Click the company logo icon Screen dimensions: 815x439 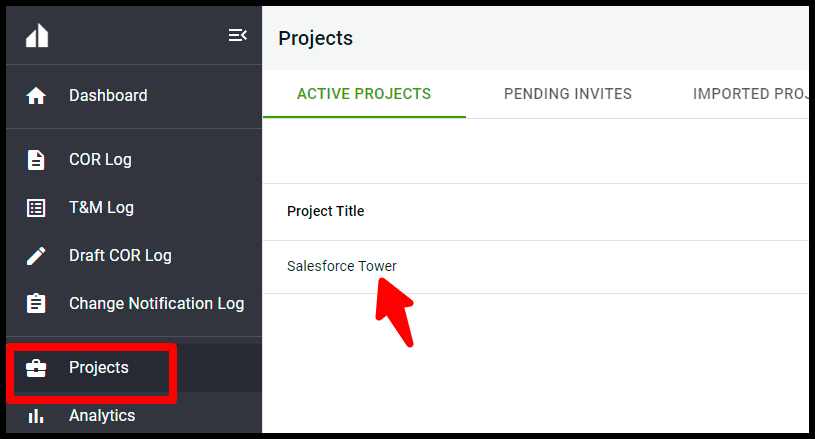coord(37,36)
